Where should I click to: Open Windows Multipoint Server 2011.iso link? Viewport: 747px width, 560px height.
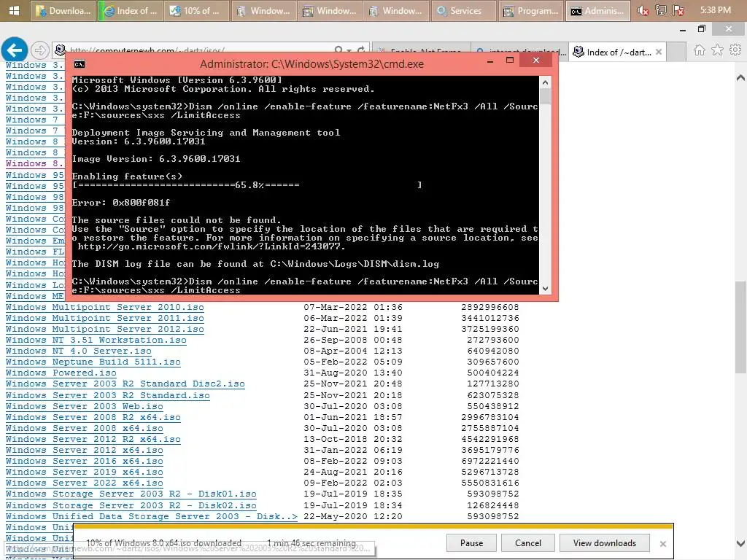coord(105,318)
